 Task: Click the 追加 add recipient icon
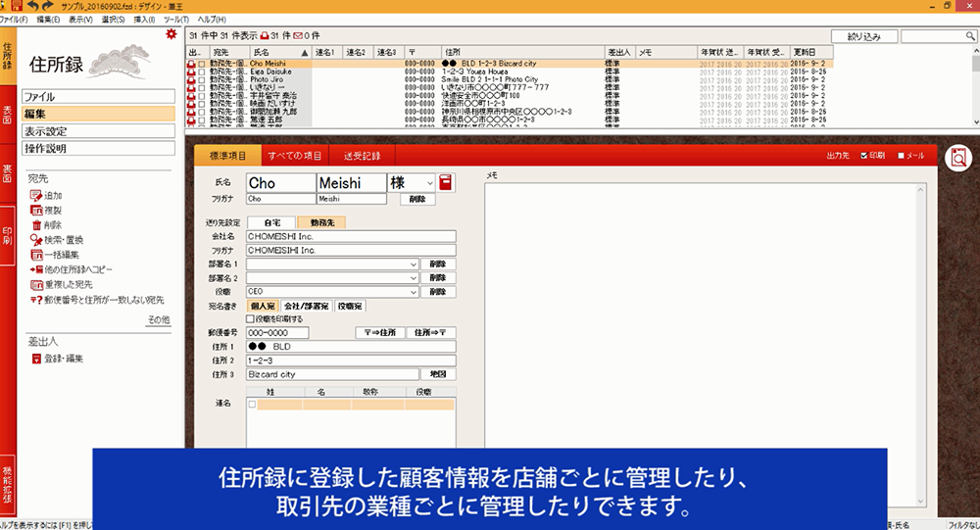tap(36, 196)
